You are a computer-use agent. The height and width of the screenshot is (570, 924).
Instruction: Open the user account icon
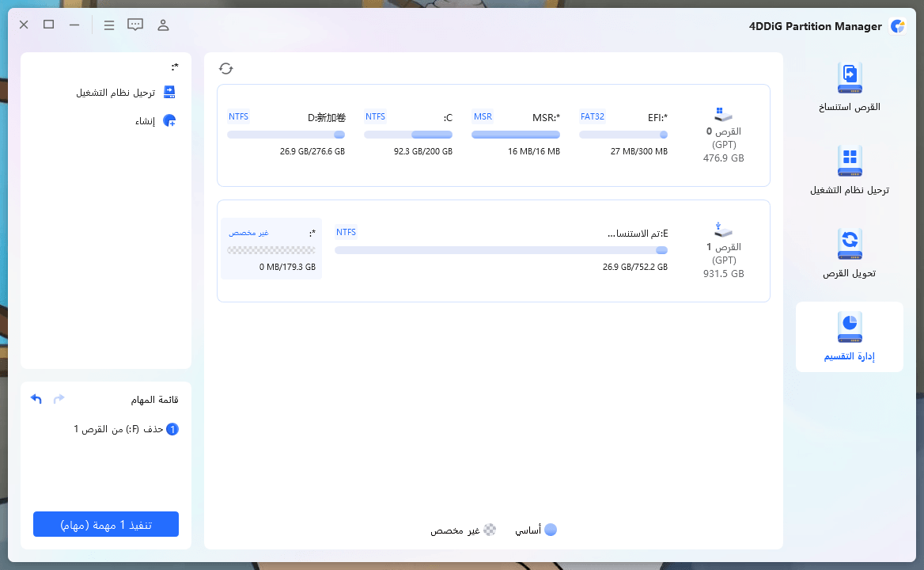(x=163, y=25)
